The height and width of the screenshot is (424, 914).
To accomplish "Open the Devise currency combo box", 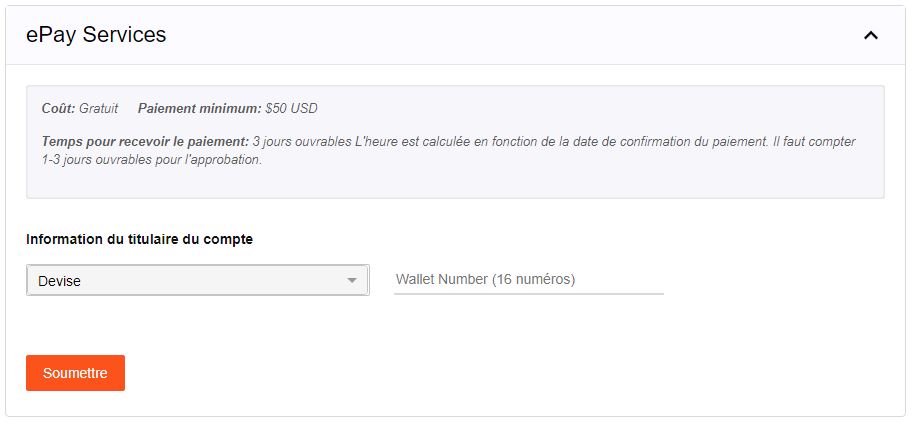I will click(x=197, y=281).
